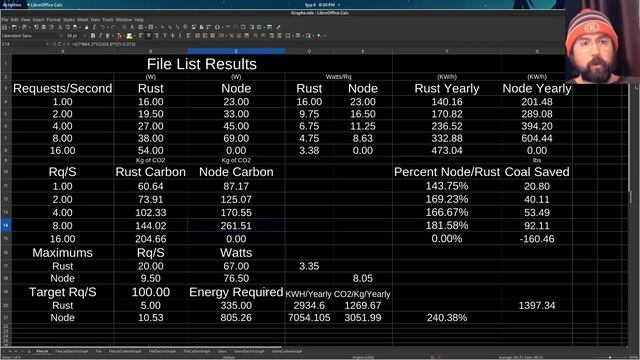Open the Liberation Sans font name dropdown
Viewport: 640px width, 360px height.
pyautogui.click(x=60, y=36)
